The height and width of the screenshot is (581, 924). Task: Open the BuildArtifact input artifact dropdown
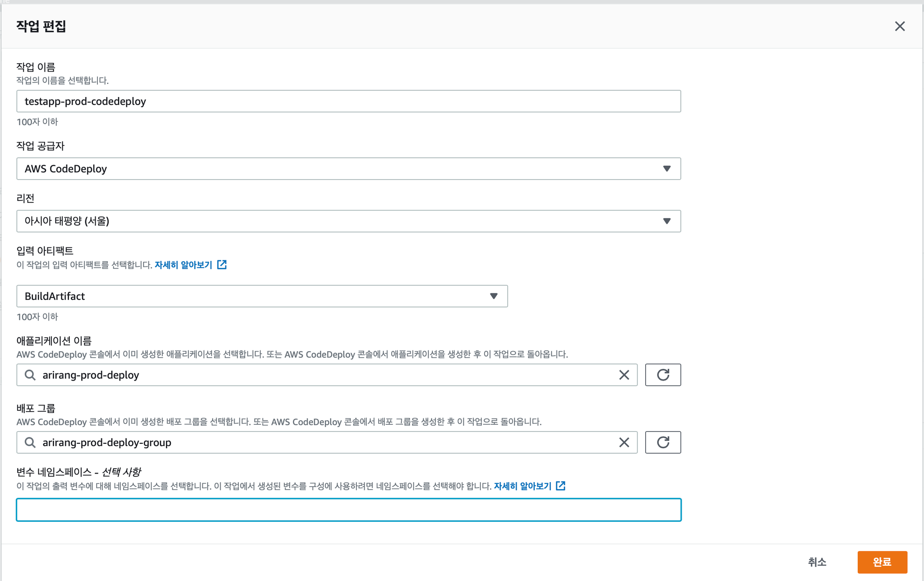click(262, 296)
